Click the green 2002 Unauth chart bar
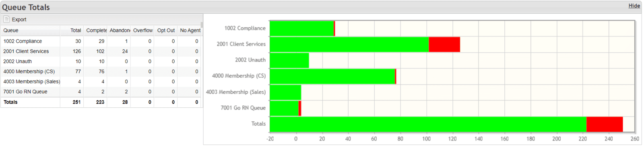This screenshot has height=146, width=644. pos(289,60)
